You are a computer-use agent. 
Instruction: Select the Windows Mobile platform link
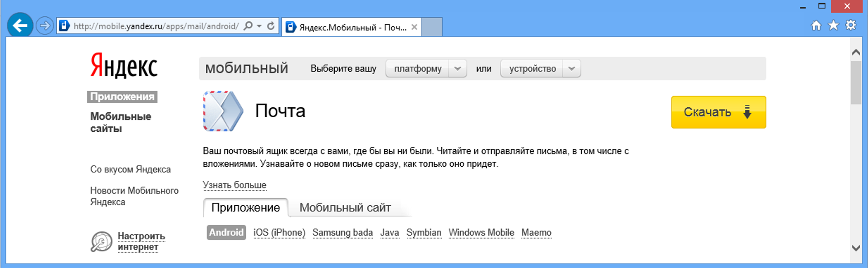pyautogui.click(x=481, y=233)
